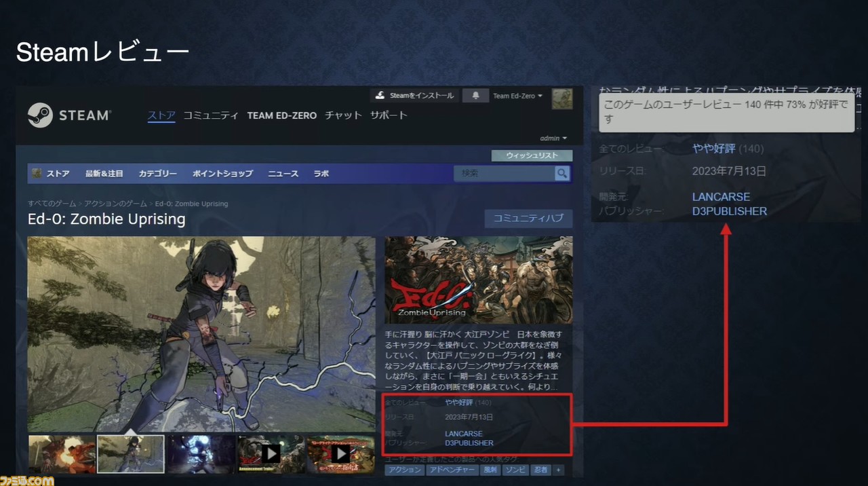The height and width of the screenshot is (486, 868).
Task: Select the blue lightning screenshot thumbnail
Action: 201,453
